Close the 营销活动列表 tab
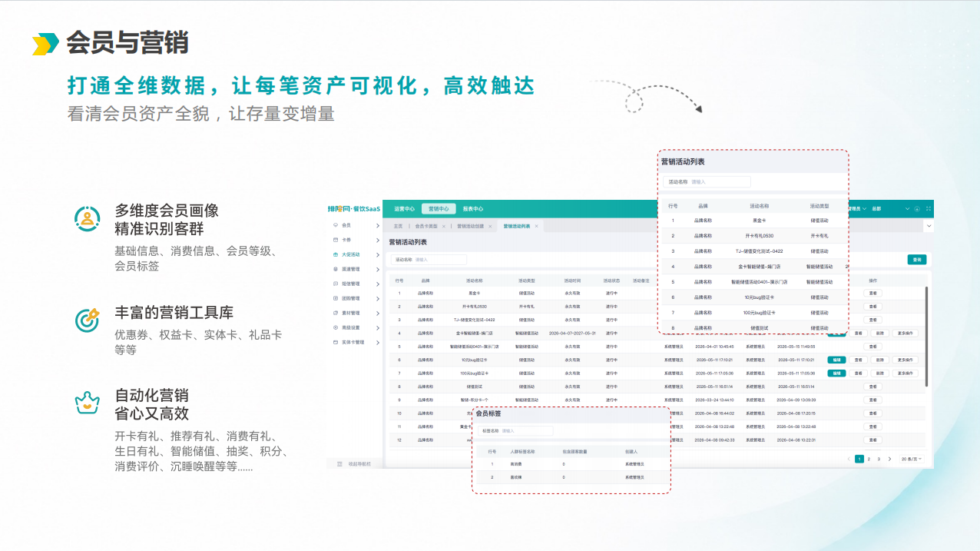 click(x=537, y=227)
